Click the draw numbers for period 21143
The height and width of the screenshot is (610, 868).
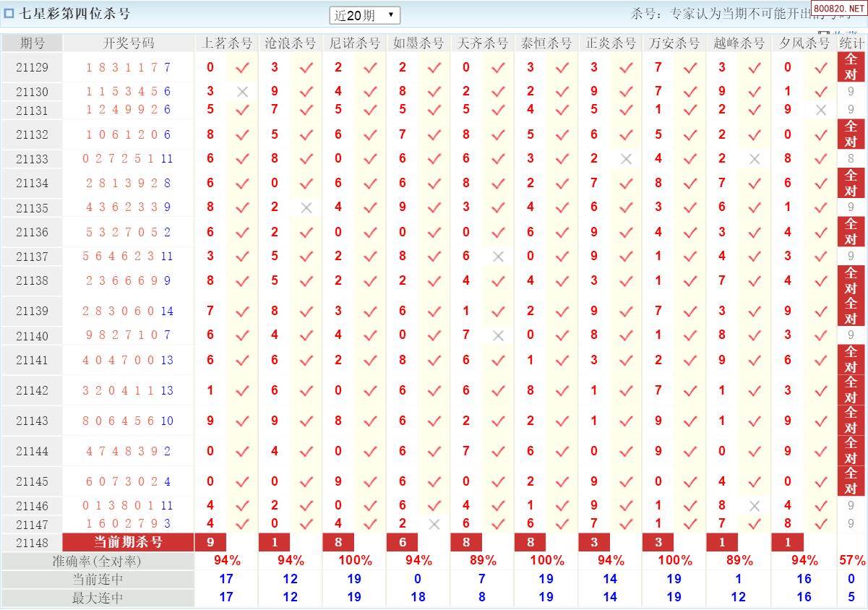click(x=129, y=421)
